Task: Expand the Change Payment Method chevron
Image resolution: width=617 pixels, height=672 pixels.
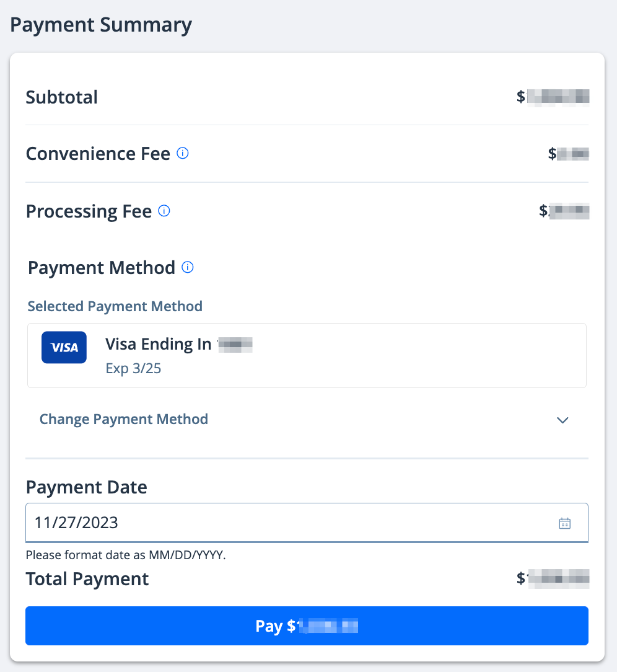Action: tap(562, 420)
